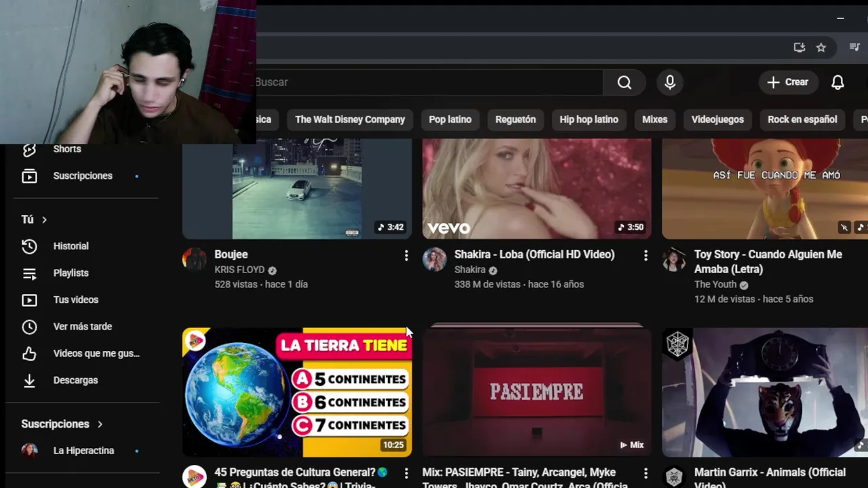Screen dimensions: 868x488
Task: Select the Rock en español chip
Action: (x=802, y=119)
